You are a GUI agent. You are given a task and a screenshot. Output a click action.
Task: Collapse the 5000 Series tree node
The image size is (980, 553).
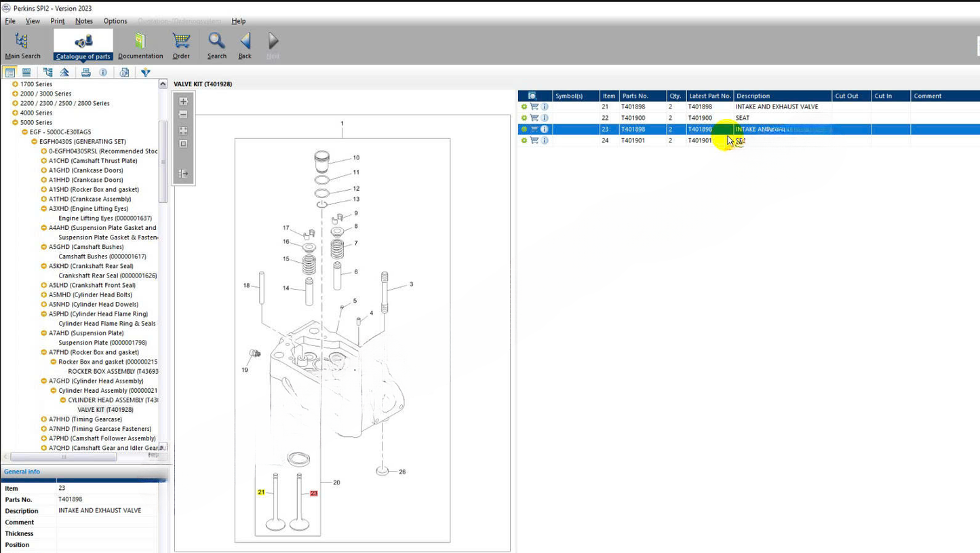point(15,123)
